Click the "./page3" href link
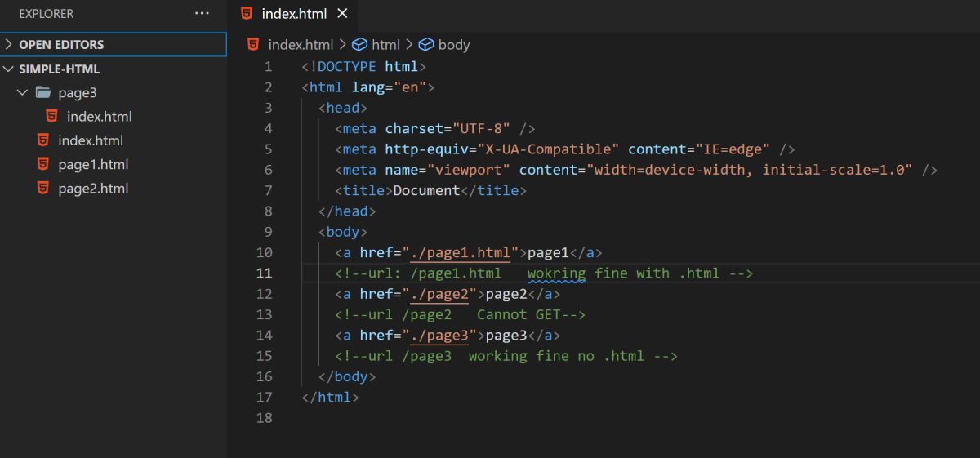Viewport: 980px width, 458px height. pyautogui.click(x=439, y=335)
